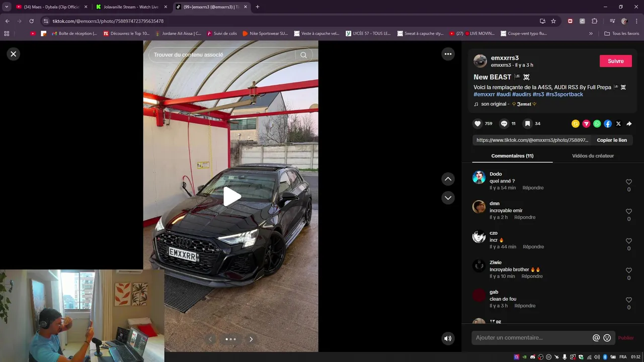Open more share options arrow

[629, 124]
